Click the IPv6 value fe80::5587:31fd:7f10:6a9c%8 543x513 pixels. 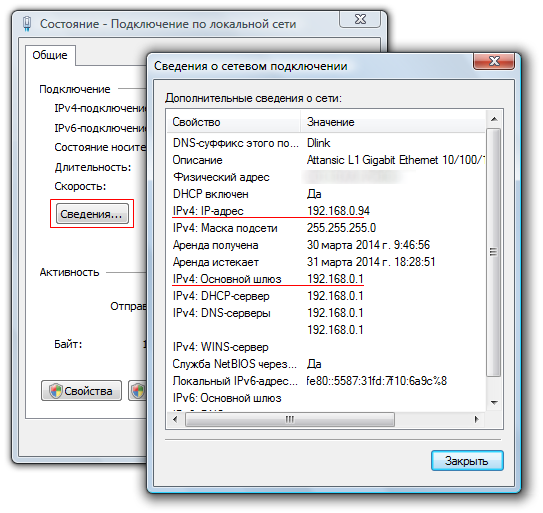(377, 381)
